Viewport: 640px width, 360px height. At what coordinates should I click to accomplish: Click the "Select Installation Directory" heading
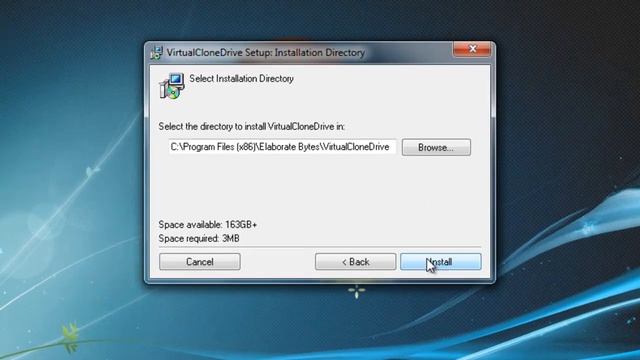click(x=241, y=79)
